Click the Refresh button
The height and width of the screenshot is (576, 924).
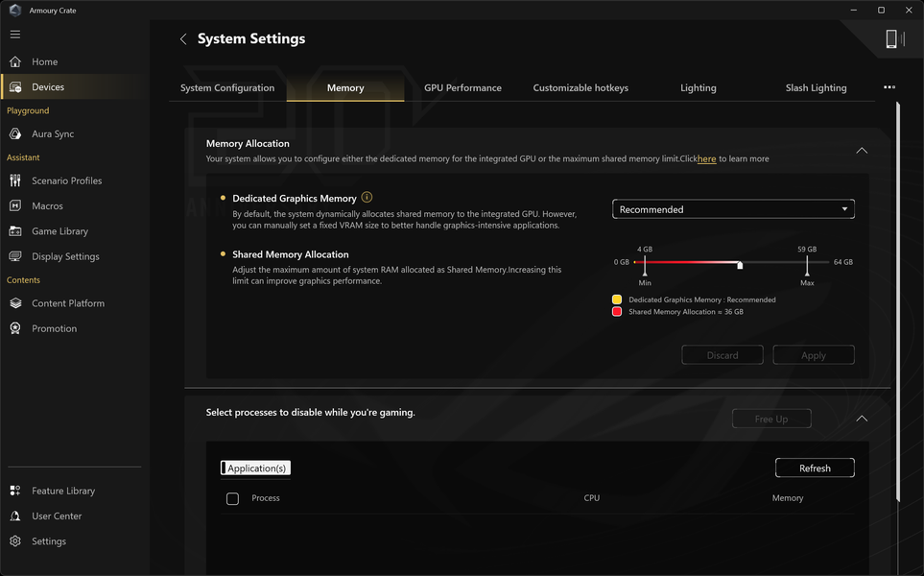coord(815,468)
